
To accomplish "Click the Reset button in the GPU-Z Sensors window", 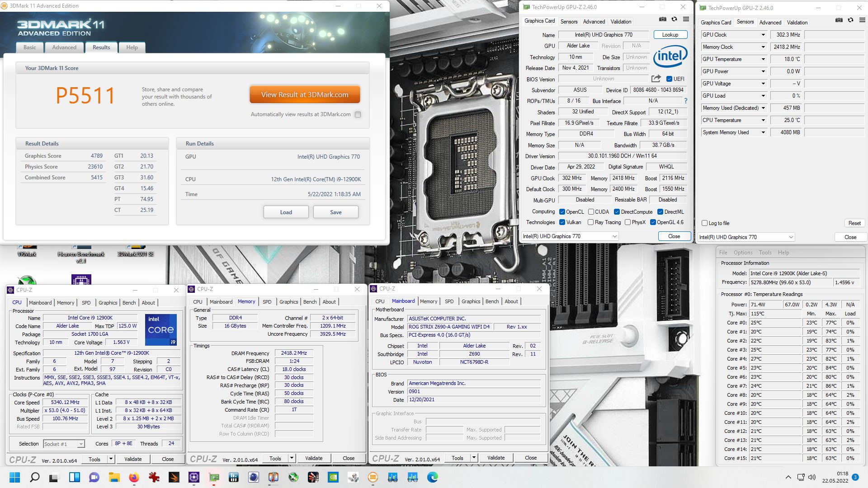I will (854, 223).
